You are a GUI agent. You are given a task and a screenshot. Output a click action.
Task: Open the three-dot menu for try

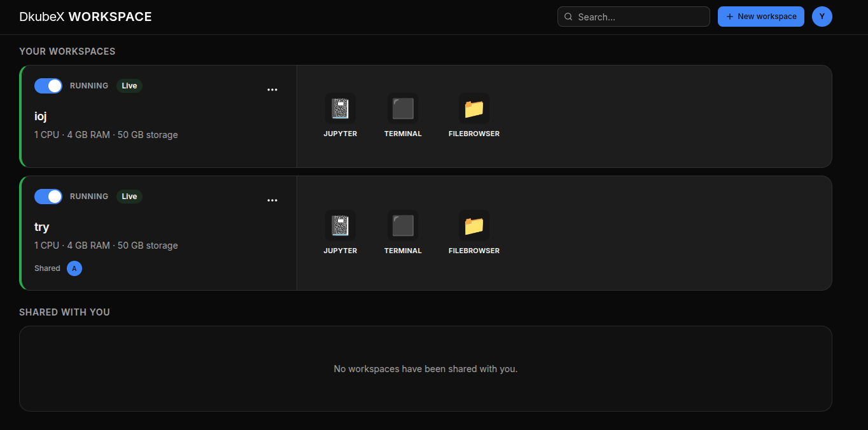(x=272, y=200)
